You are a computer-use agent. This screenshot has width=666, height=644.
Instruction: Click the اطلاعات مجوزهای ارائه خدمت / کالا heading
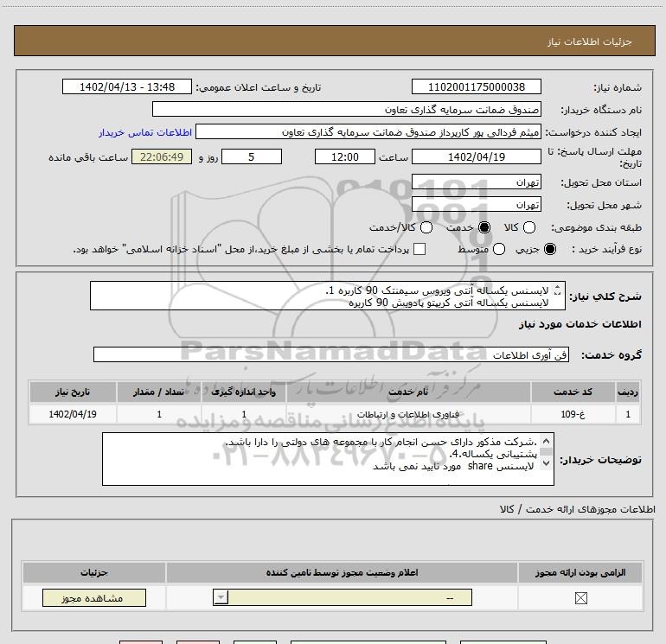[578, 509]
